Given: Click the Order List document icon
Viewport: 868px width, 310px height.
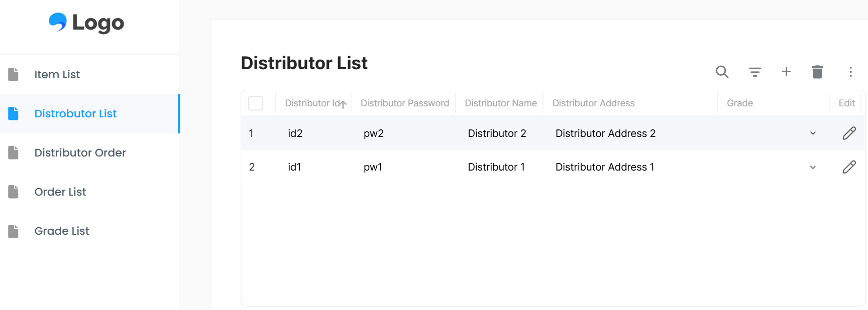Looking at the screenshot, I should tap(14, 192).
